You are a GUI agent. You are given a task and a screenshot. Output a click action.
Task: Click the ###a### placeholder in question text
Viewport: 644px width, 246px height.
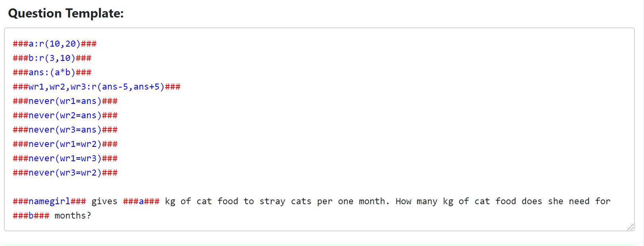(x=141, y=201)
